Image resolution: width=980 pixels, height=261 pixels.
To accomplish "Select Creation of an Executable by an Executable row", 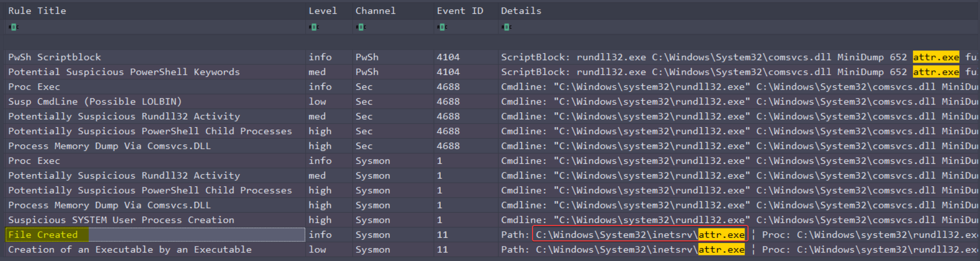I will point(490,250).
